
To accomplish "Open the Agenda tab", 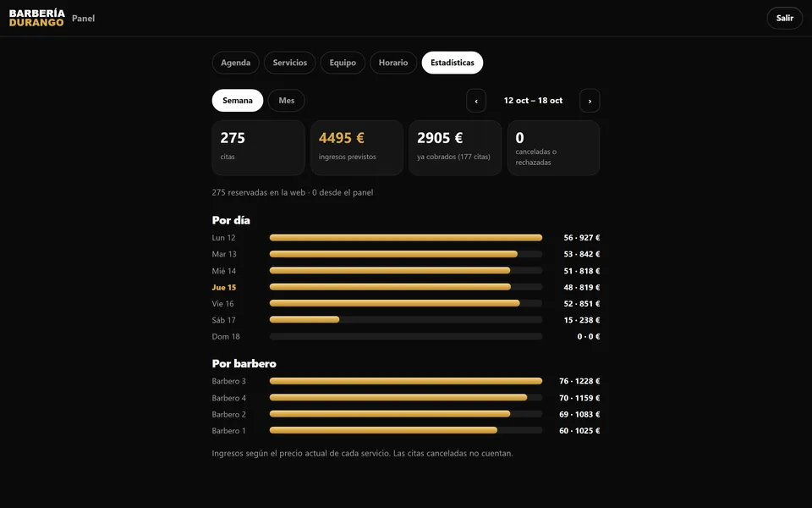I will pos(236,63).
